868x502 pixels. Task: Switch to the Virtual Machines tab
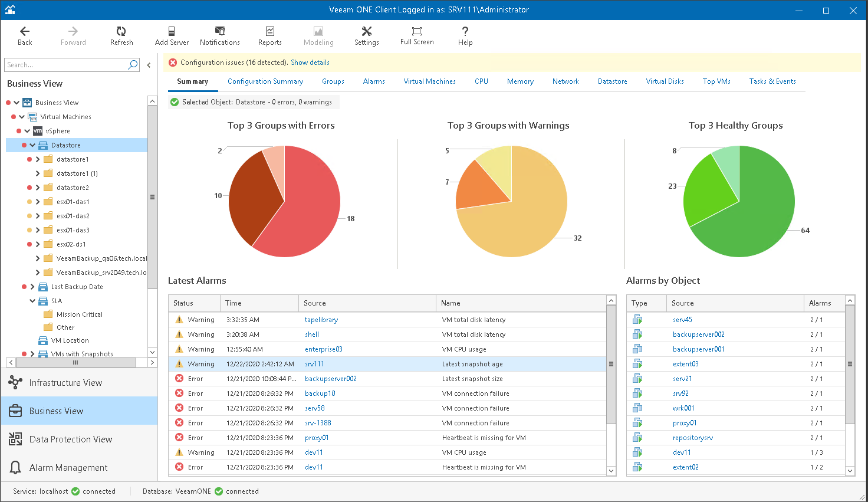[x=429, y=81]
